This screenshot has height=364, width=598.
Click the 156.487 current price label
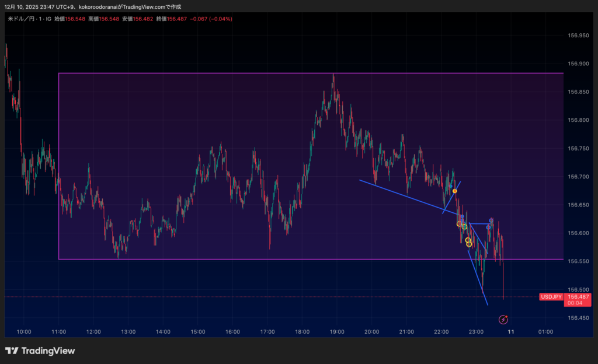tap(578, 296)
